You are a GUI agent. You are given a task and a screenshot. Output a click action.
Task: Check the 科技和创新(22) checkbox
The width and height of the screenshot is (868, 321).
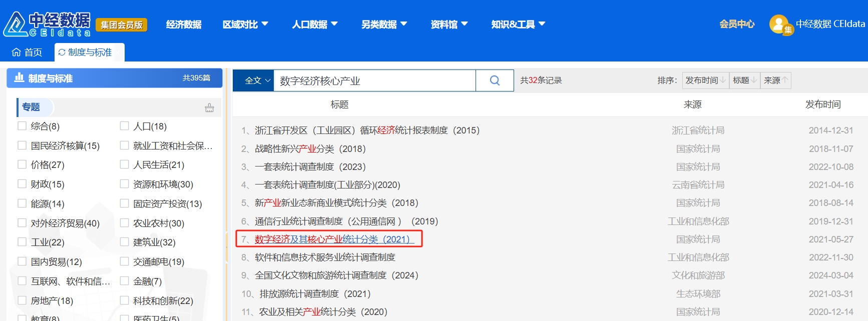[124, 300]
